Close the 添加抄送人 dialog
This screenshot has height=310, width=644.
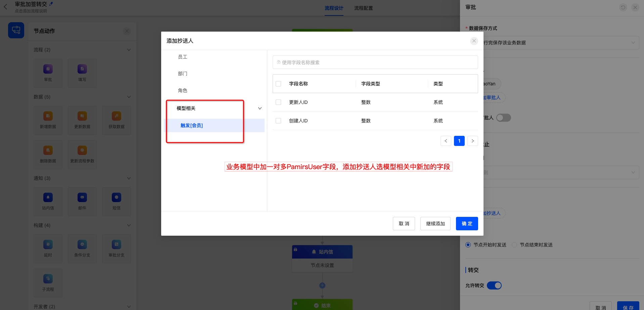point(474,41)
